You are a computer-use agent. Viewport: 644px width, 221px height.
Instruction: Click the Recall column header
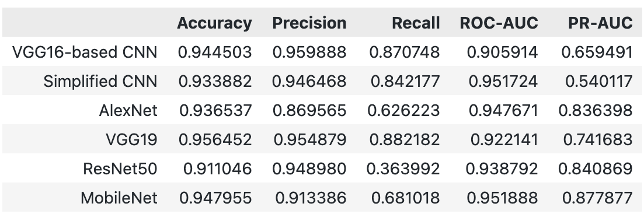pos(416,23)
